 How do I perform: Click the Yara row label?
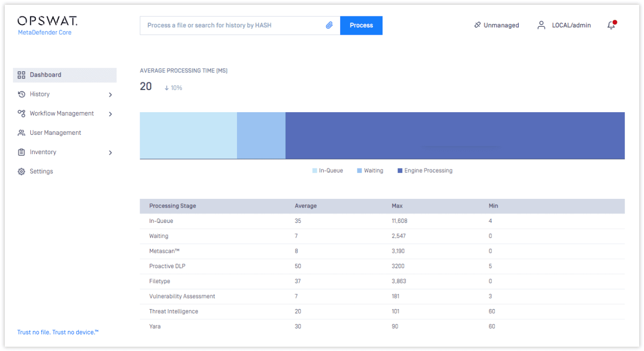(x=155, y=326)
